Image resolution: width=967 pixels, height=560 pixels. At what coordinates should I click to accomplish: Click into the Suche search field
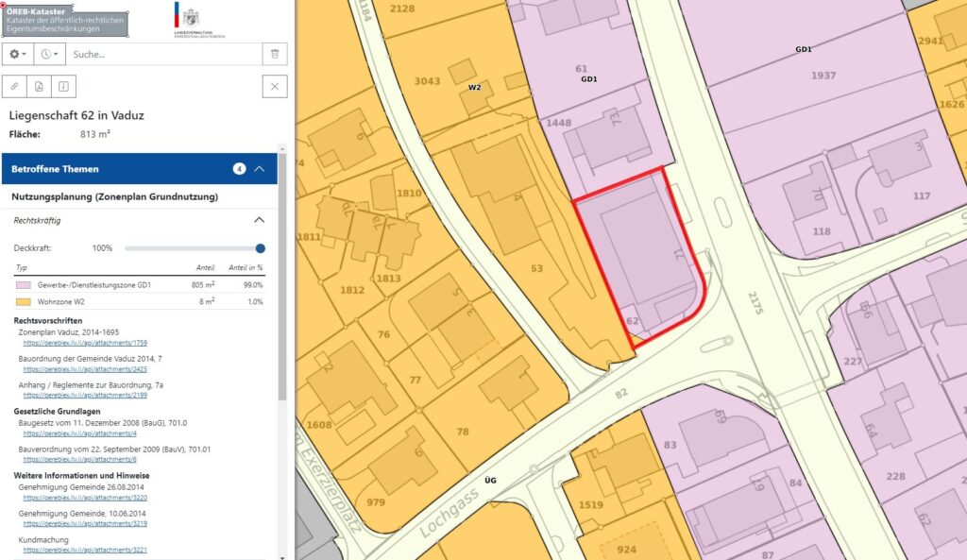pos(161,54)
